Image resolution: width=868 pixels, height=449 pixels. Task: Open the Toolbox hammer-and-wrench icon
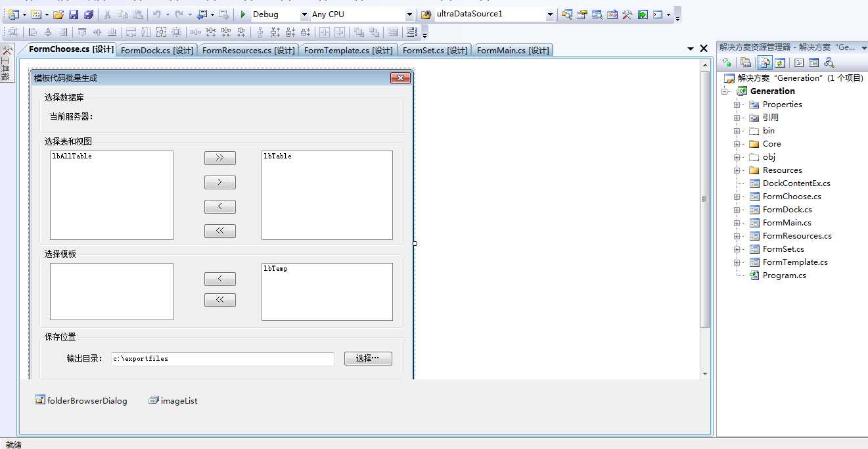[627, 14]
